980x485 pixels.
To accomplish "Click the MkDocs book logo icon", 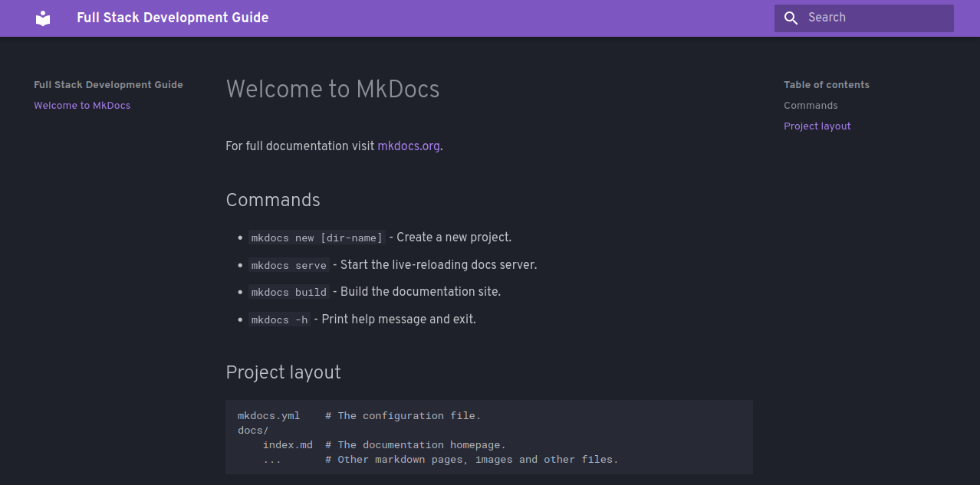I will (x=43, y=18).
